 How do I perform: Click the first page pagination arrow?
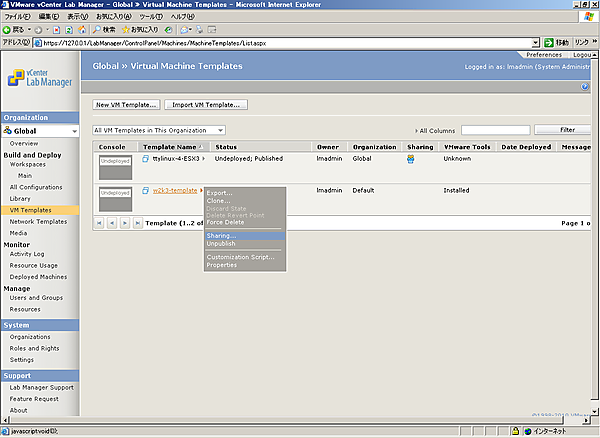99,222
